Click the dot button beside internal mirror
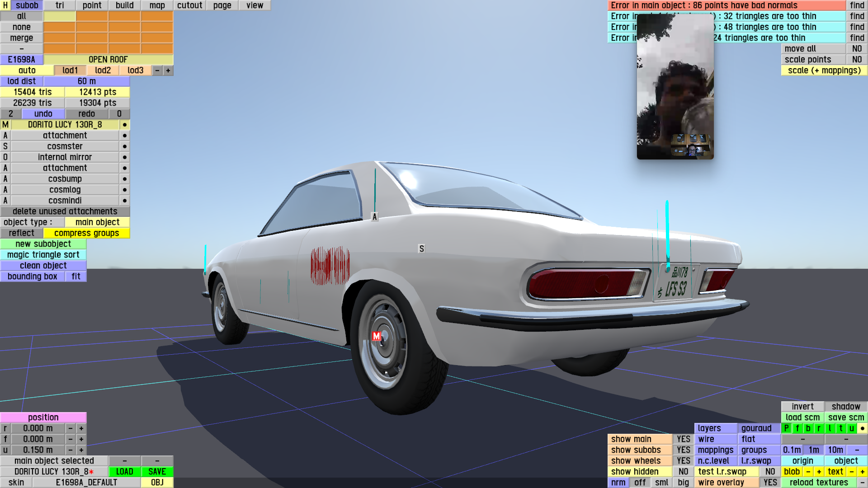Viewport: 868px width, 488px height. 125,157
